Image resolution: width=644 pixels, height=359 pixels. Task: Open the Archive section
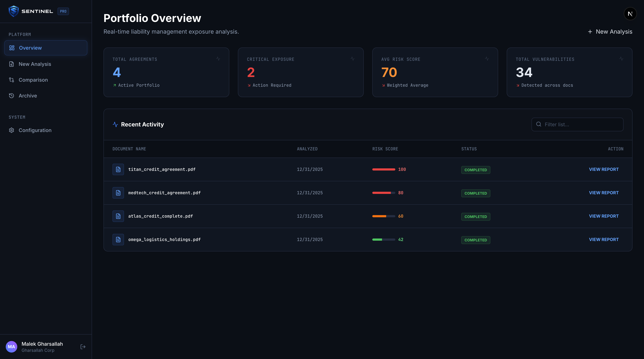(27, 96)
